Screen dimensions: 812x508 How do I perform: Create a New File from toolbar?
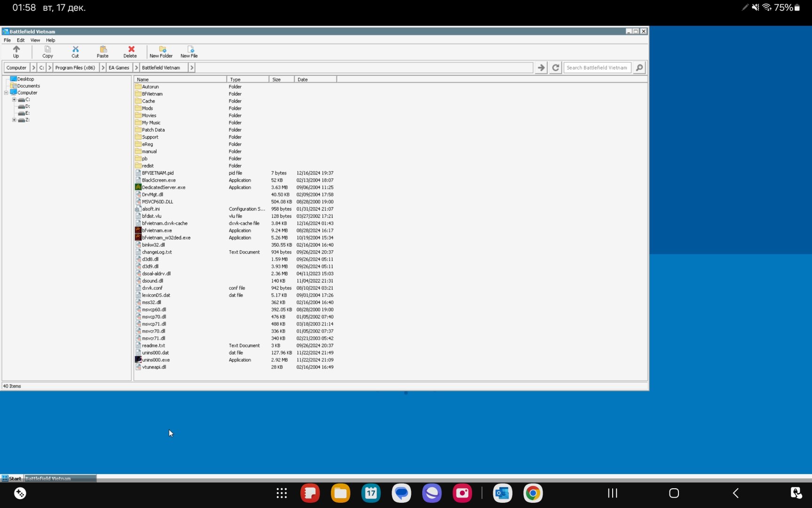point(189,51)
